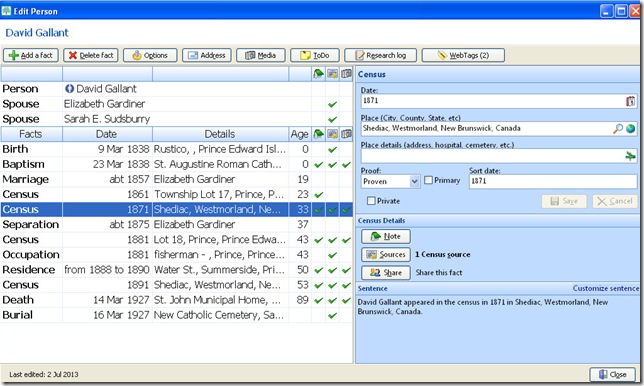The width and height of the screenshot is (644, 386).
Task: Select the Death 14 Mar 1927 row
Action: (x=177, y=300)
